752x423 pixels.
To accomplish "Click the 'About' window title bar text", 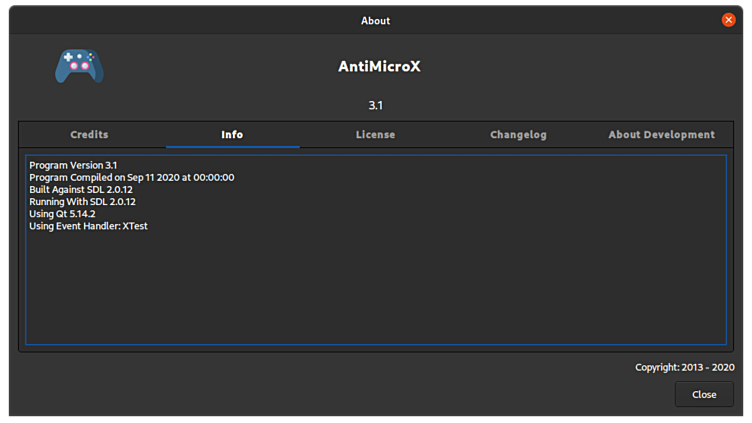I will tap(376, 20).
